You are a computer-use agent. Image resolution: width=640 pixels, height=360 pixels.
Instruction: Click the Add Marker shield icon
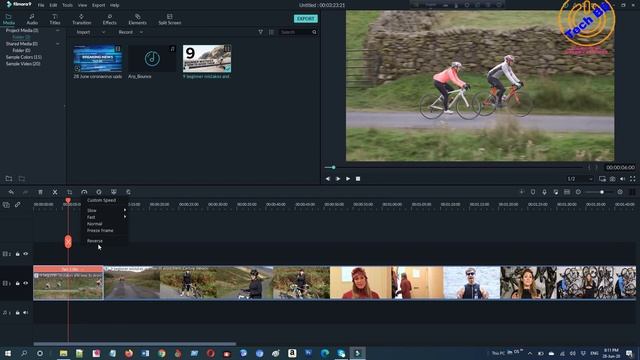(533, 192)
